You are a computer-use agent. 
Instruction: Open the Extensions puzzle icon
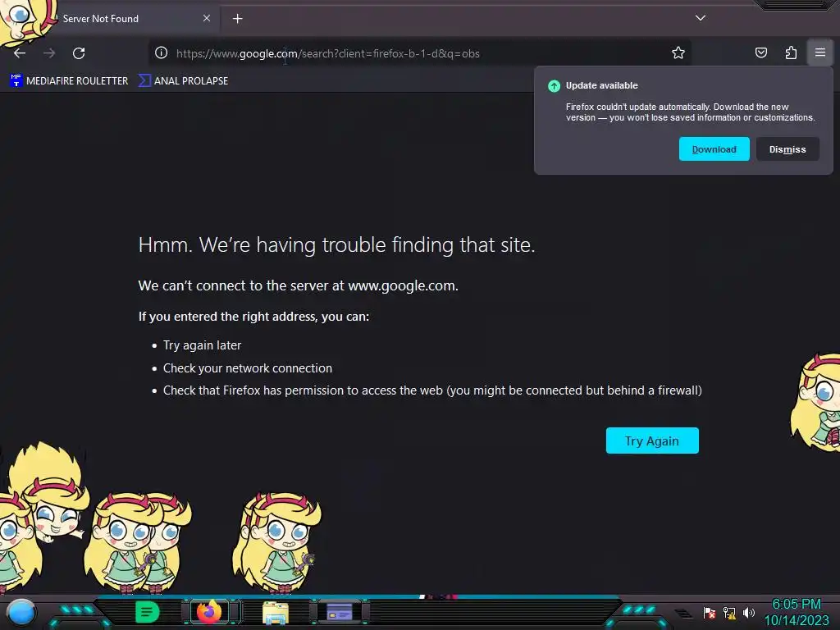[x=791, y=52]
